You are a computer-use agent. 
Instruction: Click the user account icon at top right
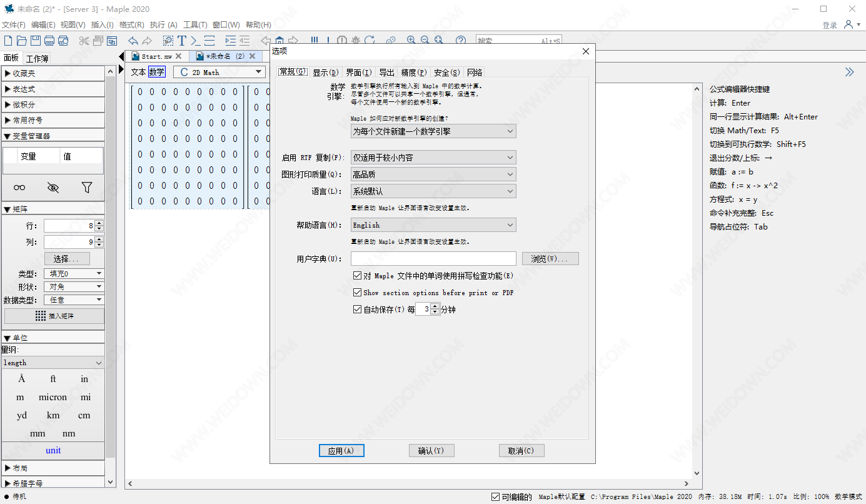[848, 24]
